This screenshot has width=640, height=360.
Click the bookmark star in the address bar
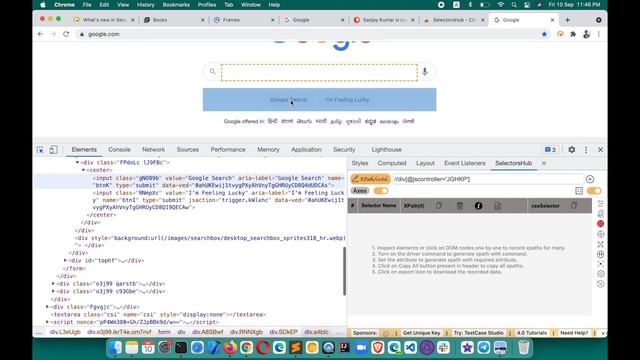pyautogui.click(x=544, y=34)
